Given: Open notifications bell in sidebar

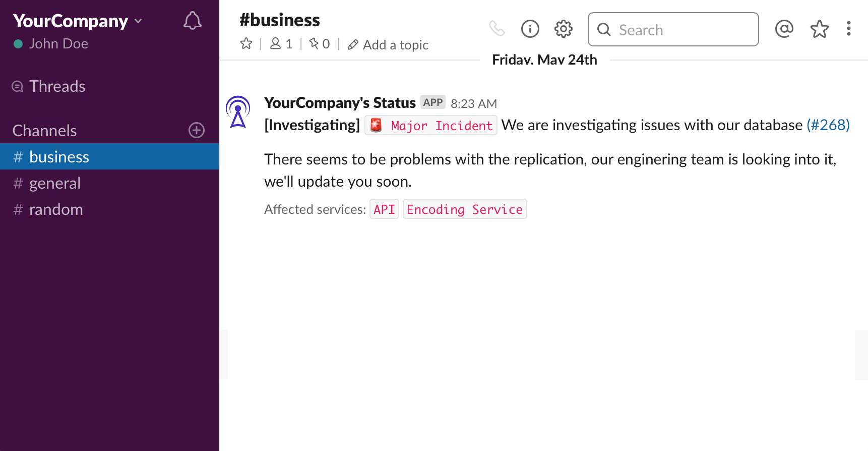Looking at the screenshot, I should point(192,21).
